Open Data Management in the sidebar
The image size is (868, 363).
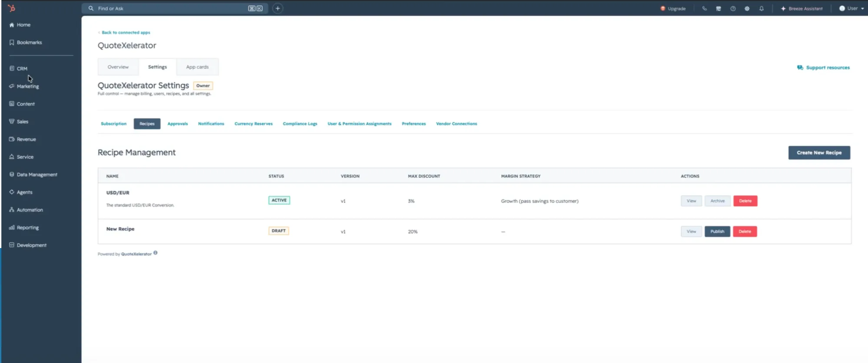click(x=33, y=174)
